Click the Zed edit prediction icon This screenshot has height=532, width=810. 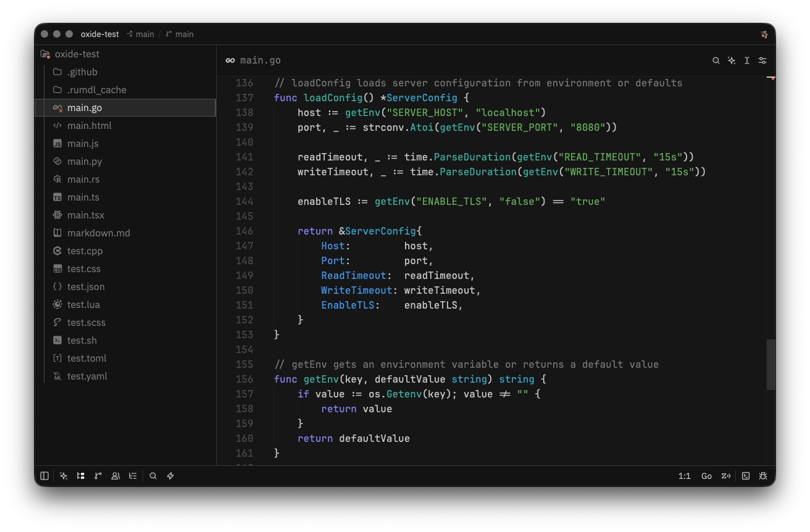(726, 476)
